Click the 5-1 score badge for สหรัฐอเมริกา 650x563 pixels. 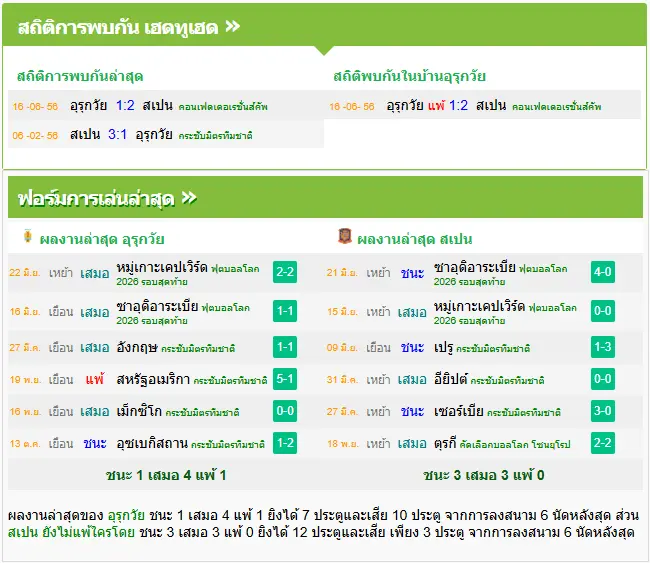pyautogui.click(x=285, y=379)
